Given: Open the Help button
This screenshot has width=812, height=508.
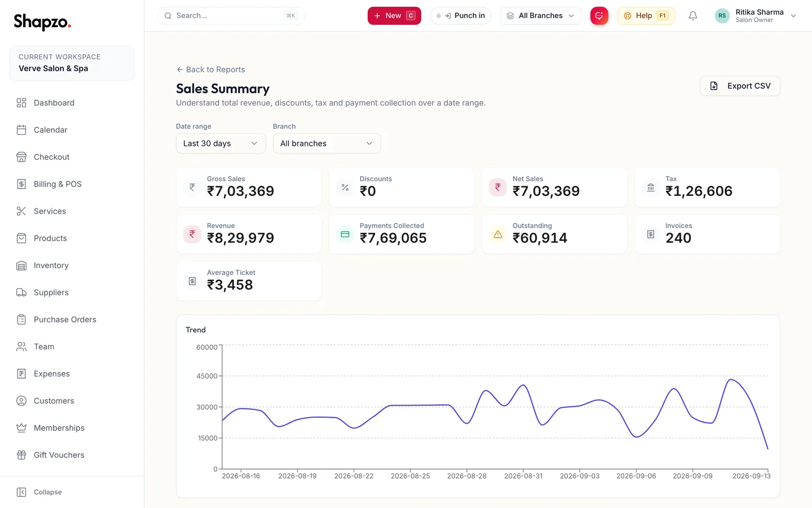Looking at the screenshot, I should tap(646, 16).
